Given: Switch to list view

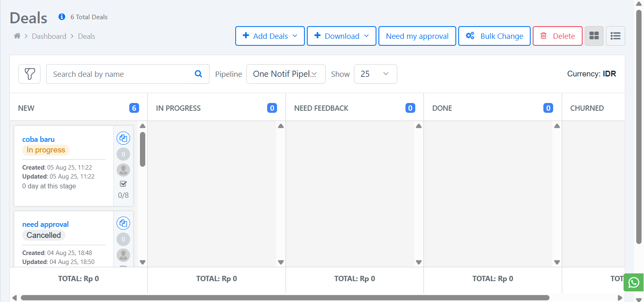Looking at the screenshot, I should [615, 36].
